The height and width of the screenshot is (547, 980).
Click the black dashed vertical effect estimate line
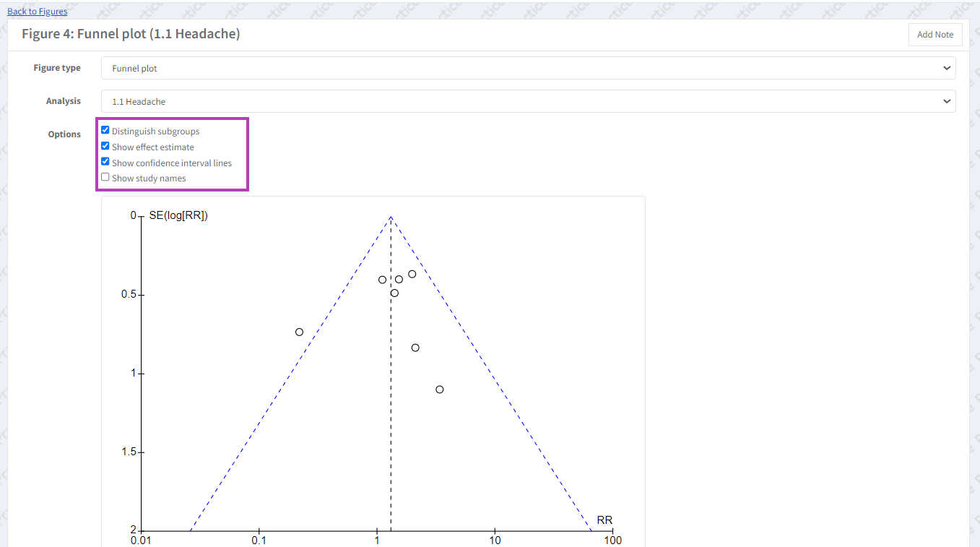click(x=391, y=434)
